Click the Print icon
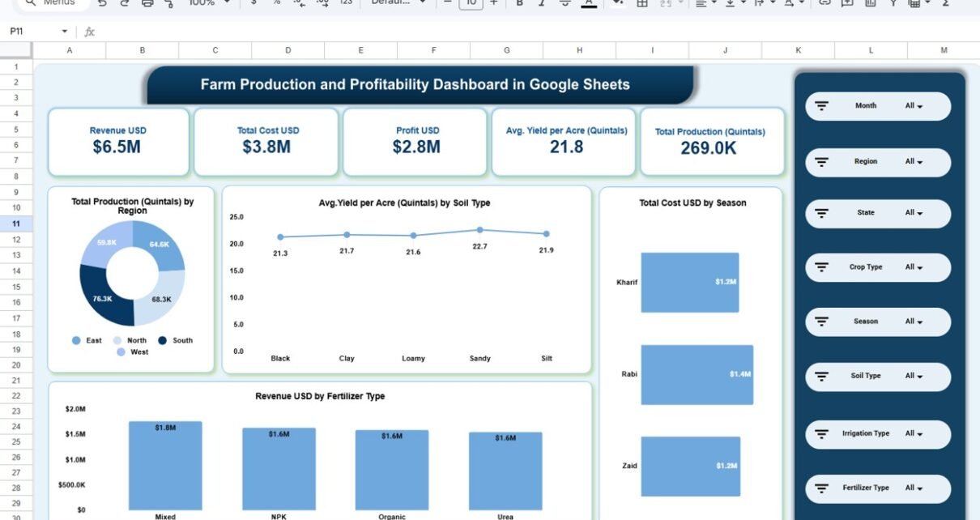This screenshot has height=520, width=980. coord(147,3)
